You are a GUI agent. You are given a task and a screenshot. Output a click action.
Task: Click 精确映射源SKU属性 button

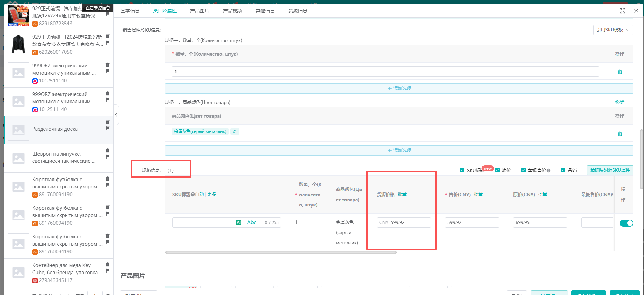(610, 170)
